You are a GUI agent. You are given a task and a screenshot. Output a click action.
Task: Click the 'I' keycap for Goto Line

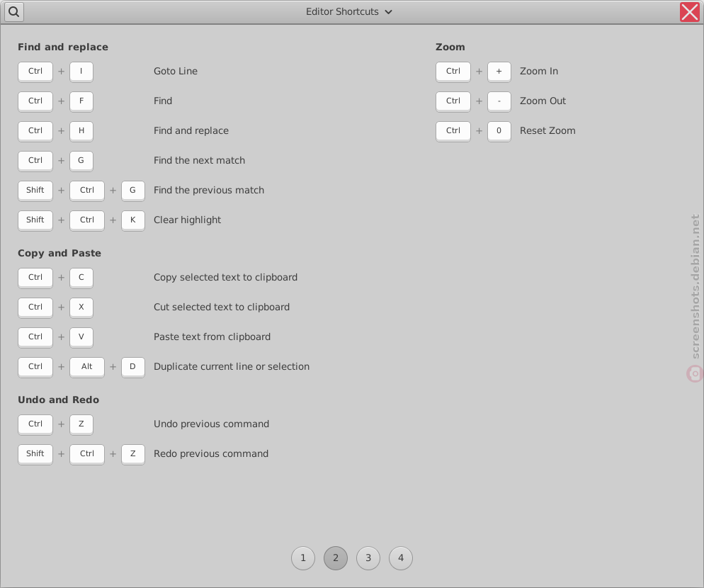81,72
